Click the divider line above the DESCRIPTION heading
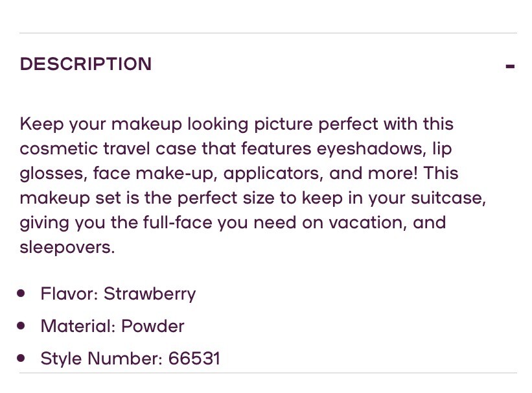532x393 pixels. 268,33
